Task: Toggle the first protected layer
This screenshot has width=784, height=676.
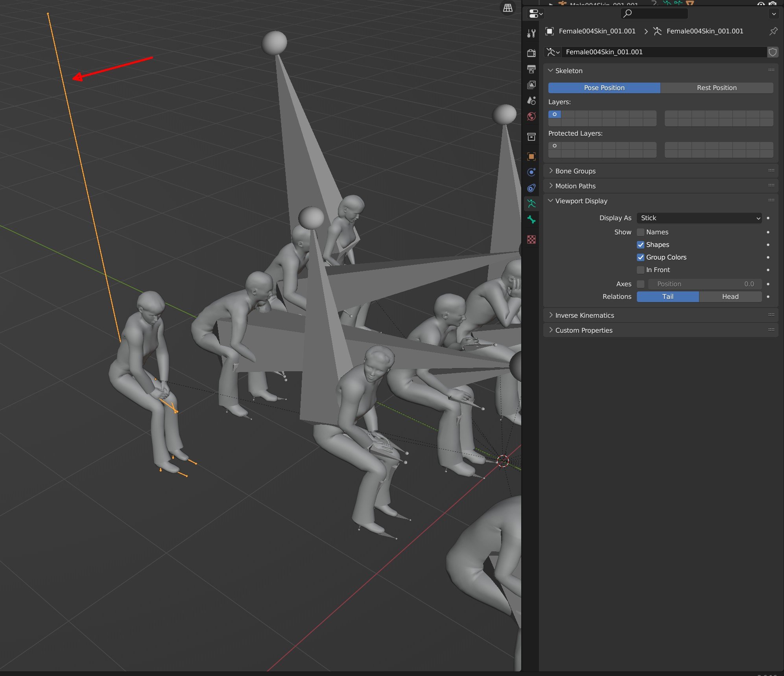Action: [555, 146]
